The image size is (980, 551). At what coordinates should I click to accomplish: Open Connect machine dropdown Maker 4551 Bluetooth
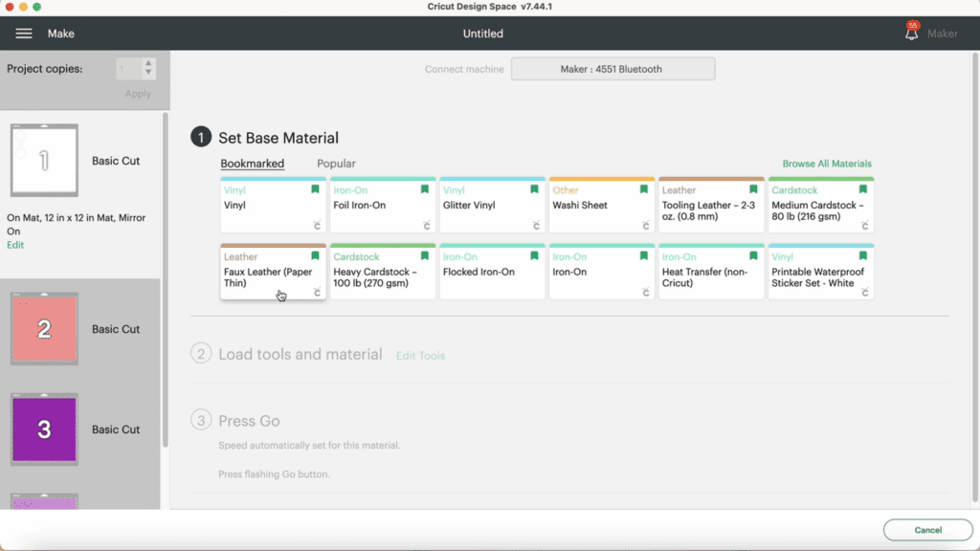(612, 69)
